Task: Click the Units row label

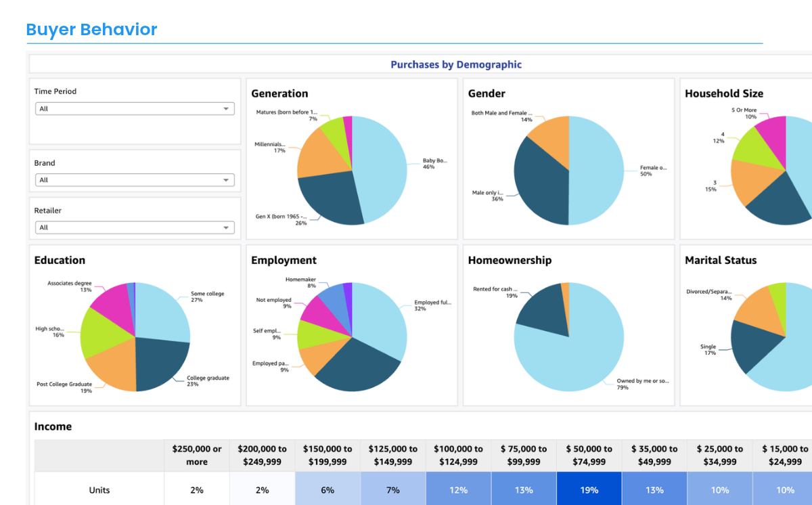Action: (99, 490)
